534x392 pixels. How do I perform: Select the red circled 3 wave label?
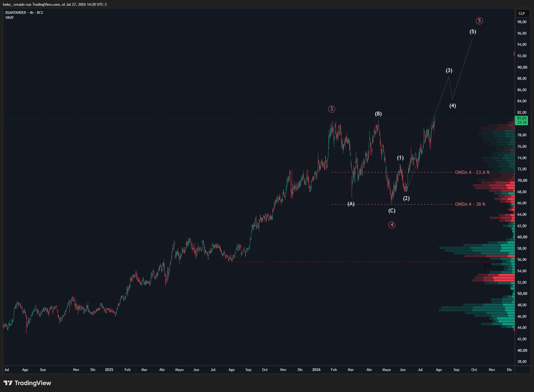tap(332, 109)
